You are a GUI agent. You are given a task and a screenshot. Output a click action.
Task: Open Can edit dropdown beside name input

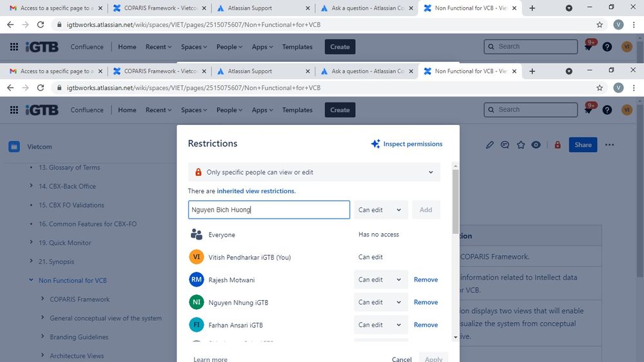tap(381, 210)
